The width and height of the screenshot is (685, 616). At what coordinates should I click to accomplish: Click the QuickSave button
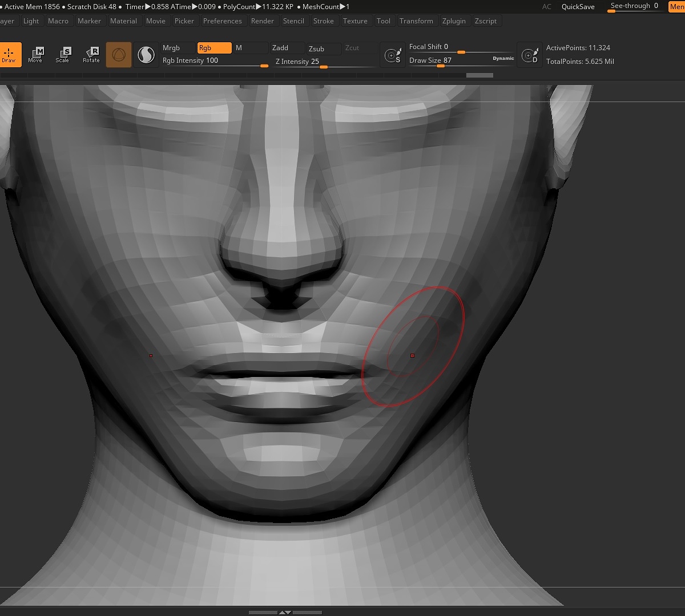pos(578,7)
